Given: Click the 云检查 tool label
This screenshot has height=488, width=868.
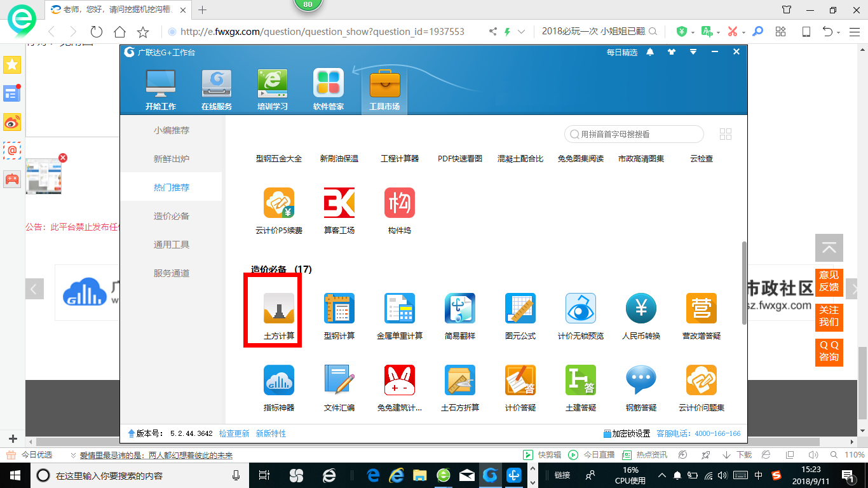Looking at the screenshot, I should pos(702,159).
